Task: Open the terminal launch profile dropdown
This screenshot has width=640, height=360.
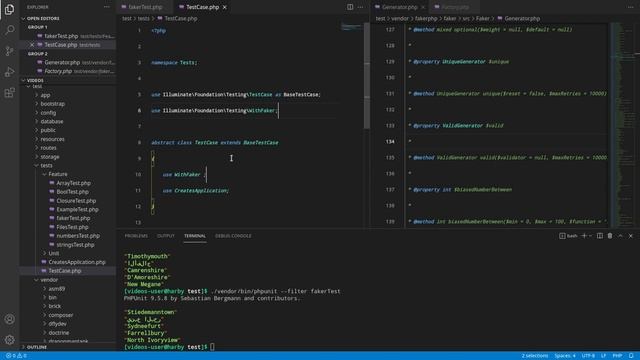Action: 590,236
